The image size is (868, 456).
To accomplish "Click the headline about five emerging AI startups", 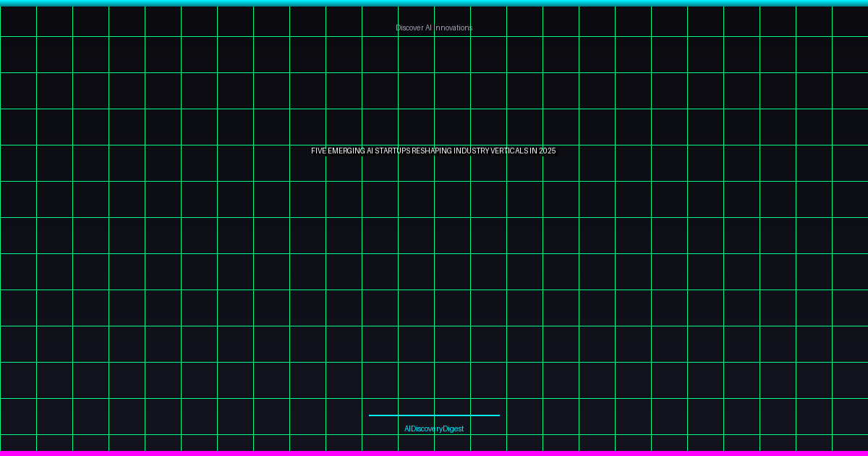I will click(434, 151).
